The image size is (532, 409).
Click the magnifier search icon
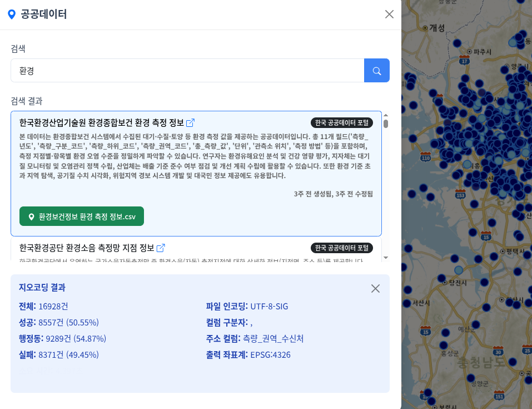[376, 70]
